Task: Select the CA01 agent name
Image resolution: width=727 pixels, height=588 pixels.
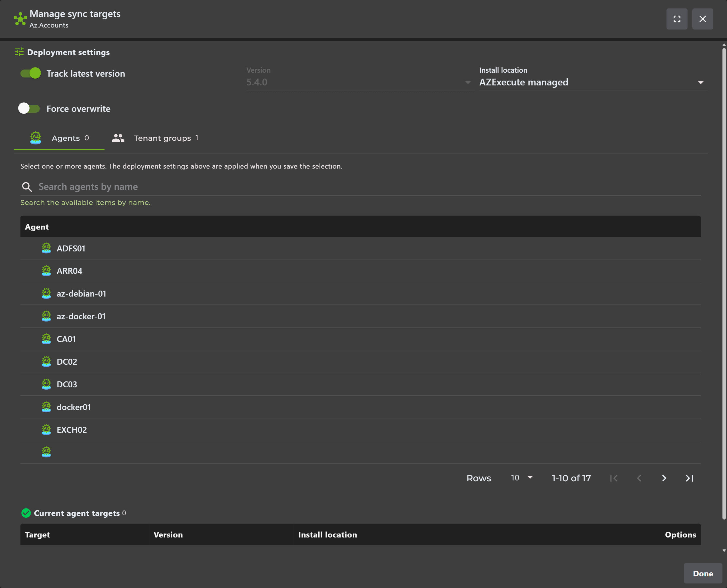Action: [x=66, y=339]
